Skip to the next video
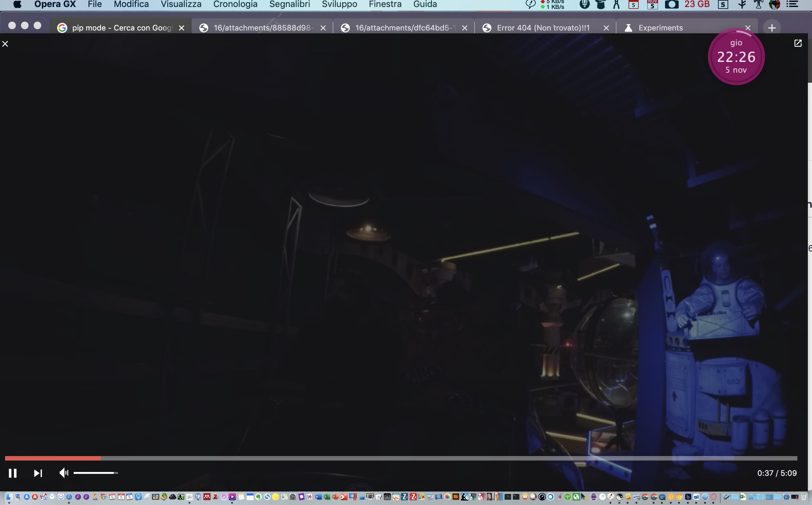This screenshot has width=812, height=505. (x=38, y=473)
